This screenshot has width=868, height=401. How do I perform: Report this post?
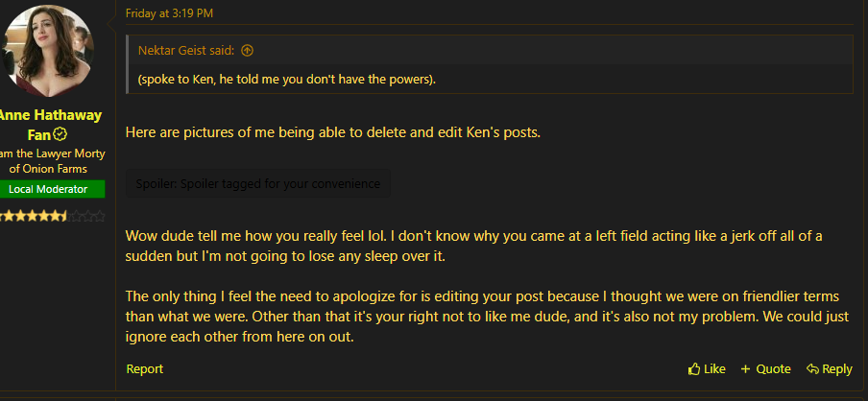[144, 369]
